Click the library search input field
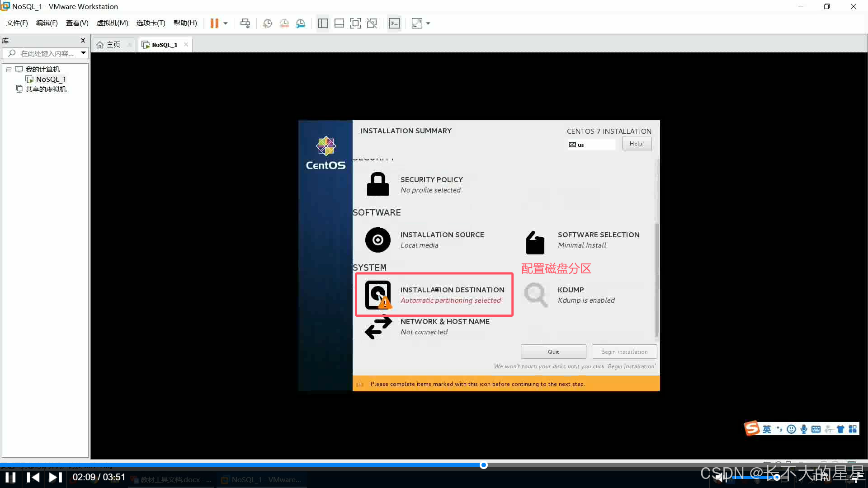Viewport: 868px width, 488px height. pos(47,53)
